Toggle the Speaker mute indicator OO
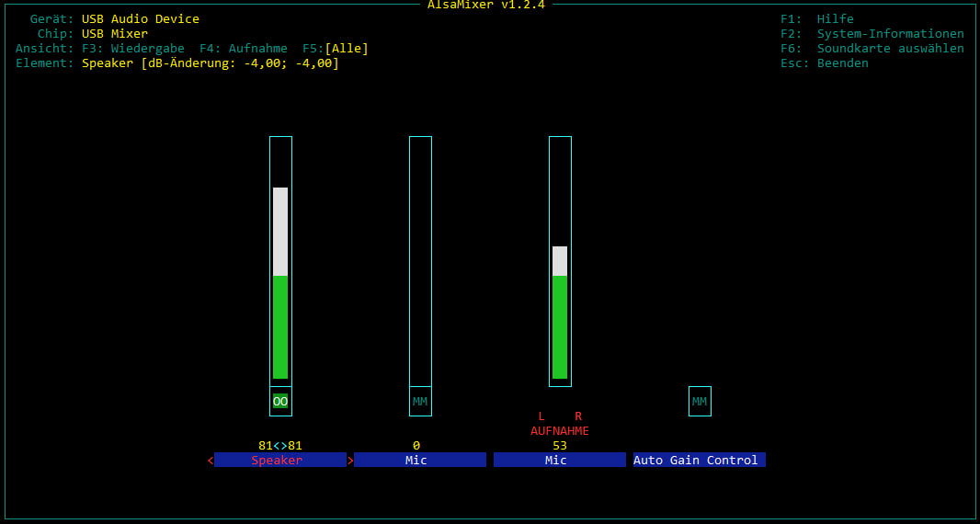The image size is (980, 524). coord(280,402)
